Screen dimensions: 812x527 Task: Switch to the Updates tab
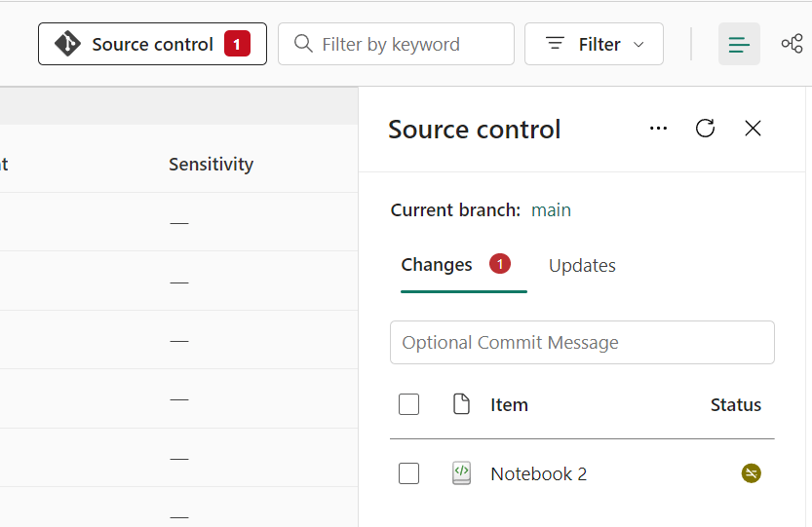click(582, 266)
